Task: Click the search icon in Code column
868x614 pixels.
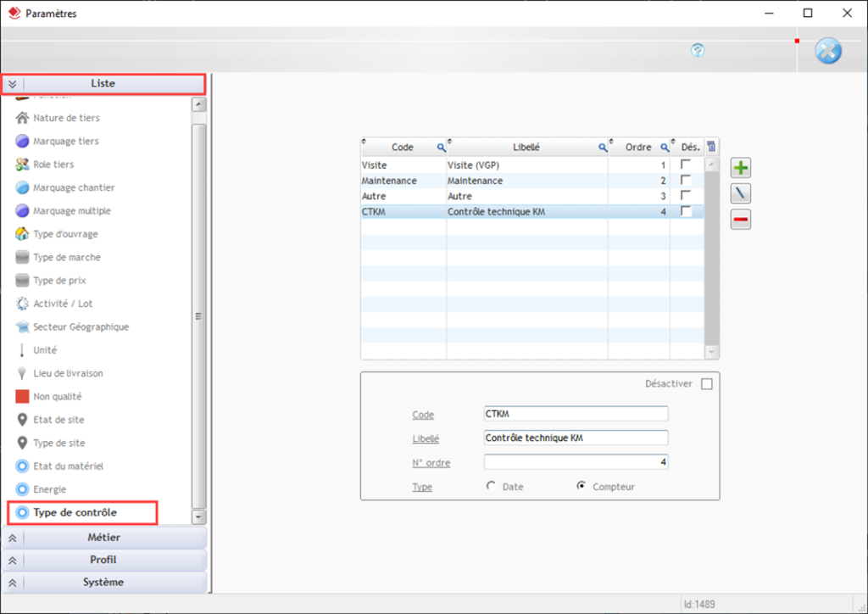Action: 441,148
